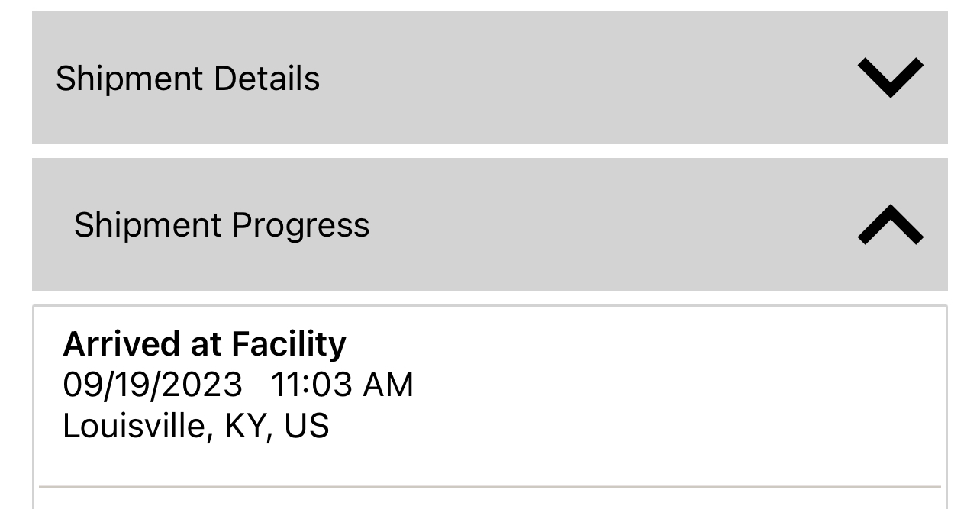Click the 11:03 AM timestamp
Viewport: 980px width, 509px height.
point(341,385)
